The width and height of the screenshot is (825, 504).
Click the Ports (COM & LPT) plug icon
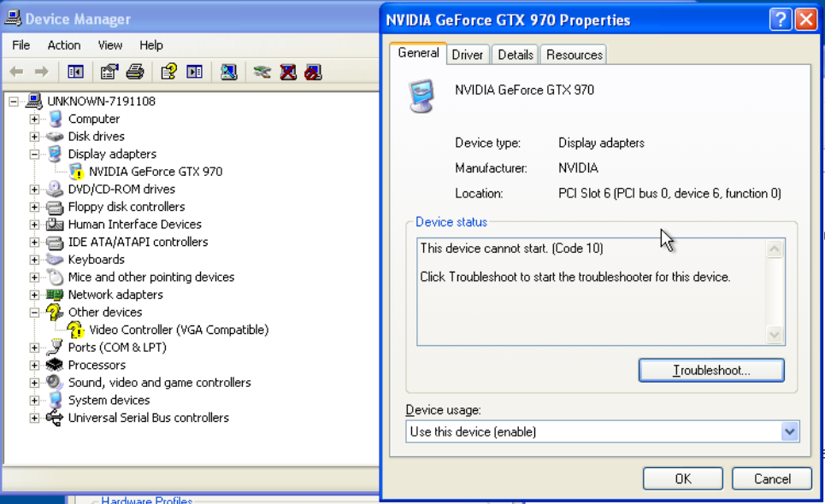pos(55,348)
